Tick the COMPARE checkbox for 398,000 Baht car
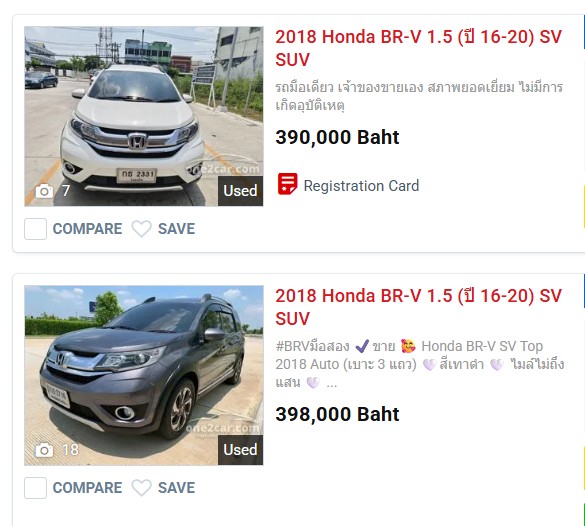This screenshot has height=526, width=585. (35, 488)
